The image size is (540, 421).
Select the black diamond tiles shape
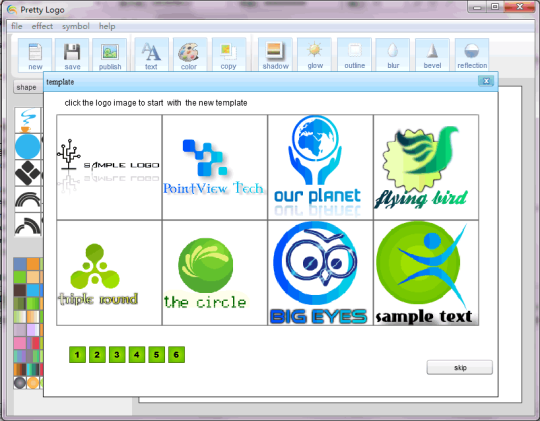click(28, 173)
